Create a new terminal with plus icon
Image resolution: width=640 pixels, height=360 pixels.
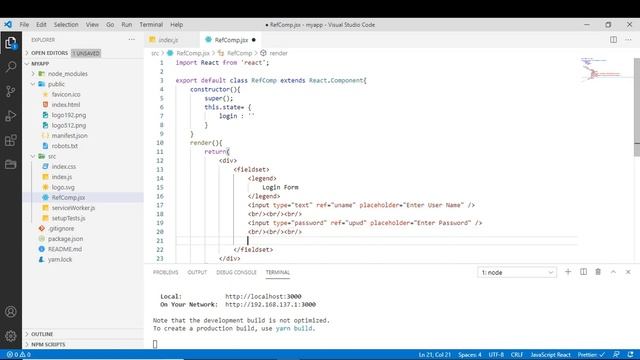click(x=568, y=272)
